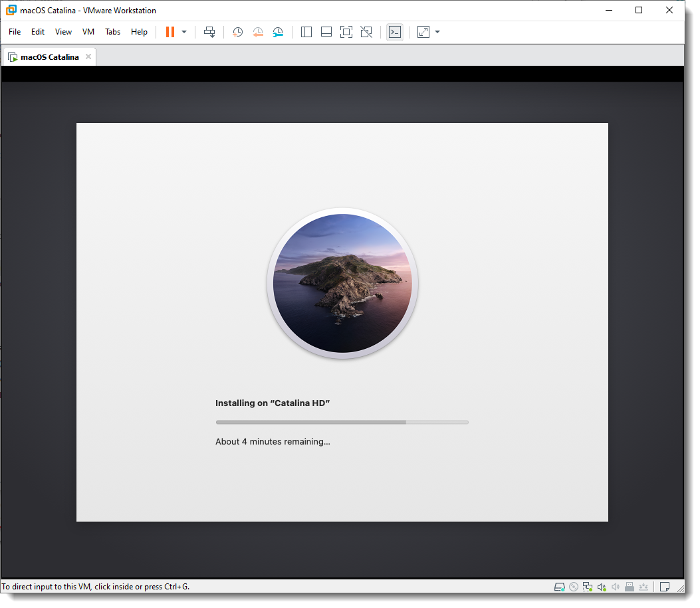This screenshot has height=608, width=700.
Task: Open the message log note icon
Action: 665,587
